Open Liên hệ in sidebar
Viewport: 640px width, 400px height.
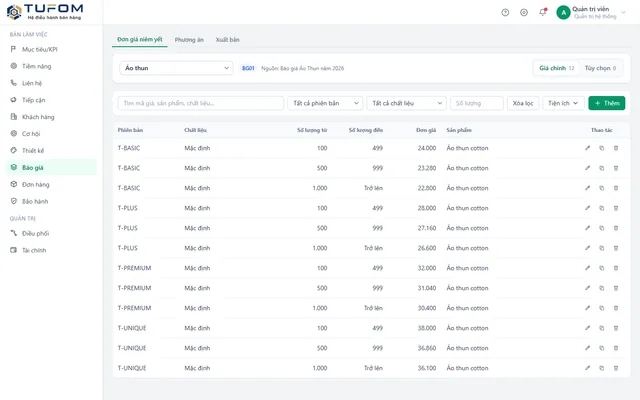point(51,83)
